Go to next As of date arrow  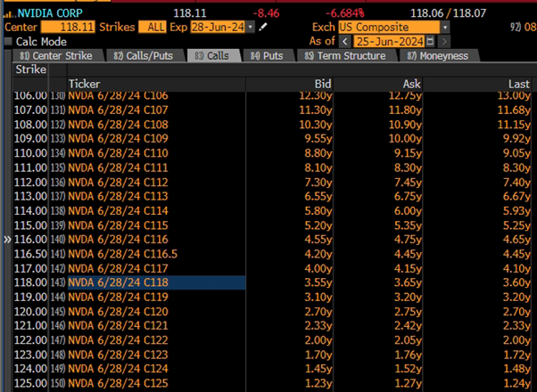pyautogui.click(x=444, y=42)
